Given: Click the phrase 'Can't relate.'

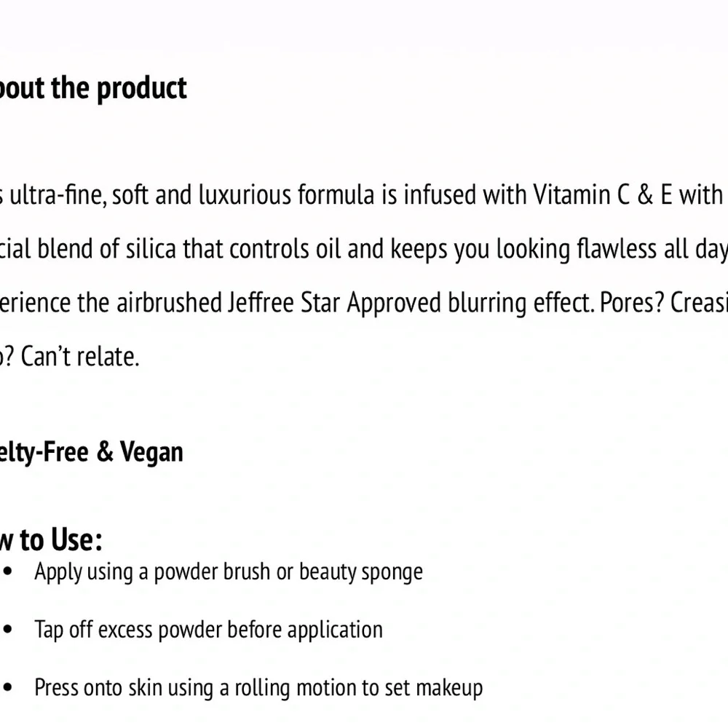Looking at the screenshot, I should (80, 357).
